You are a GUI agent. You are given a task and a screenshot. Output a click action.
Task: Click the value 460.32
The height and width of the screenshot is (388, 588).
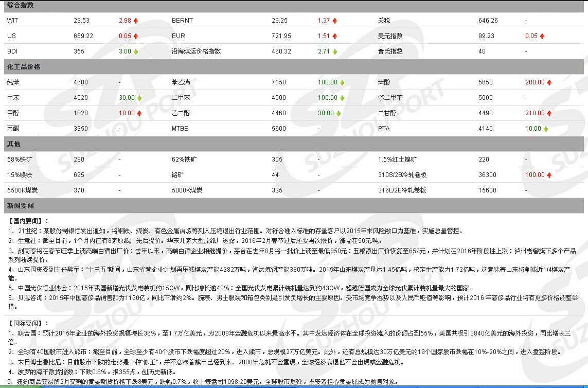tap(281, 51)
